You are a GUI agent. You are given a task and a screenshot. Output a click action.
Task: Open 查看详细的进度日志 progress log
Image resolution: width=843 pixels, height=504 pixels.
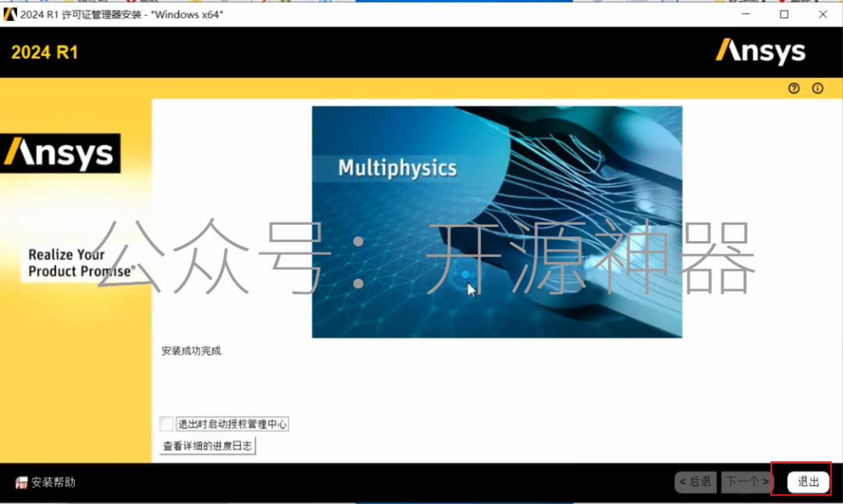(208, 446)
